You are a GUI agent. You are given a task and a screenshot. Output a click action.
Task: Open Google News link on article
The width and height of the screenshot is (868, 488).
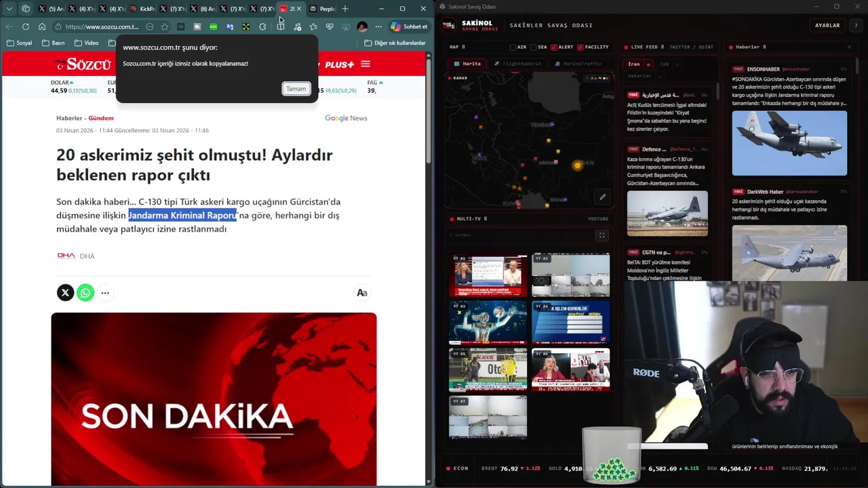pyautogui.click(x=346, y=118)
